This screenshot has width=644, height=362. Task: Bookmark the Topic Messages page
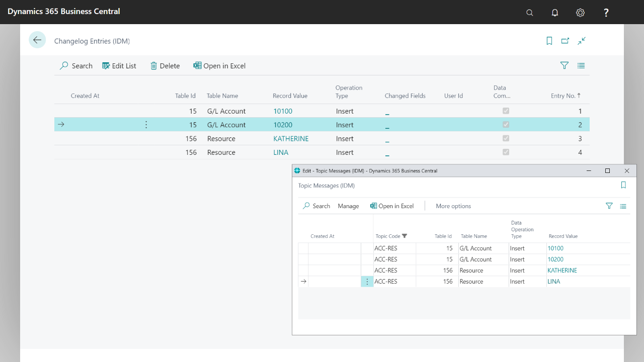coord(623,185)
